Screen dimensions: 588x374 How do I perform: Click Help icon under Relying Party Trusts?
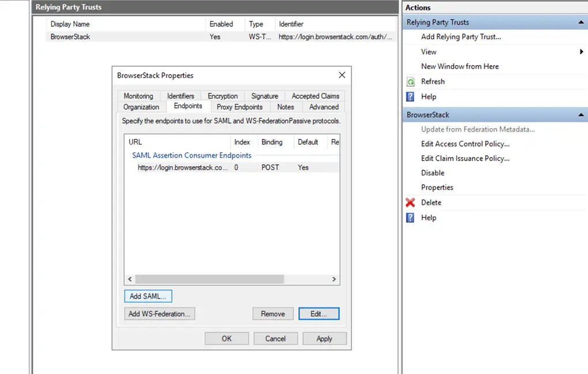point(410,97)
